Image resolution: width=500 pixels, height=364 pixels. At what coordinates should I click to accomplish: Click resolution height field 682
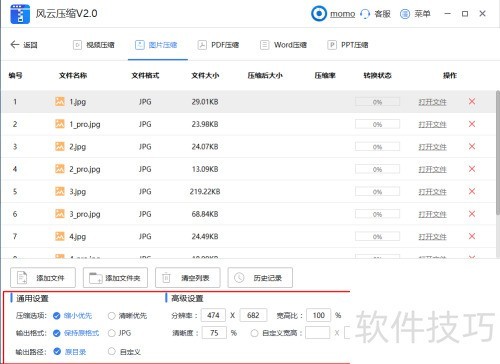(x=253, y=315)
